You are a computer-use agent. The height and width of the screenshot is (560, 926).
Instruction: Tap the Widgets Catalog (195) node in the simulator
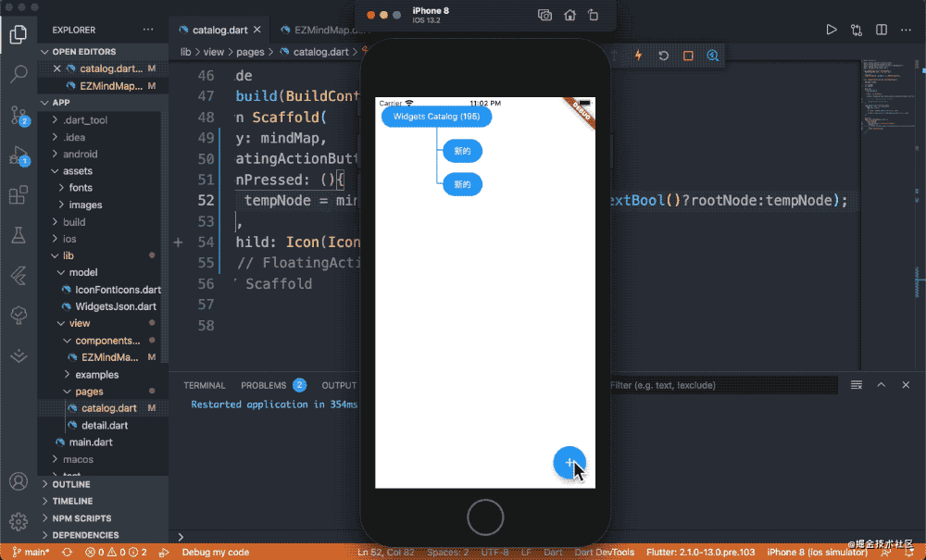[x=436, y=117]
